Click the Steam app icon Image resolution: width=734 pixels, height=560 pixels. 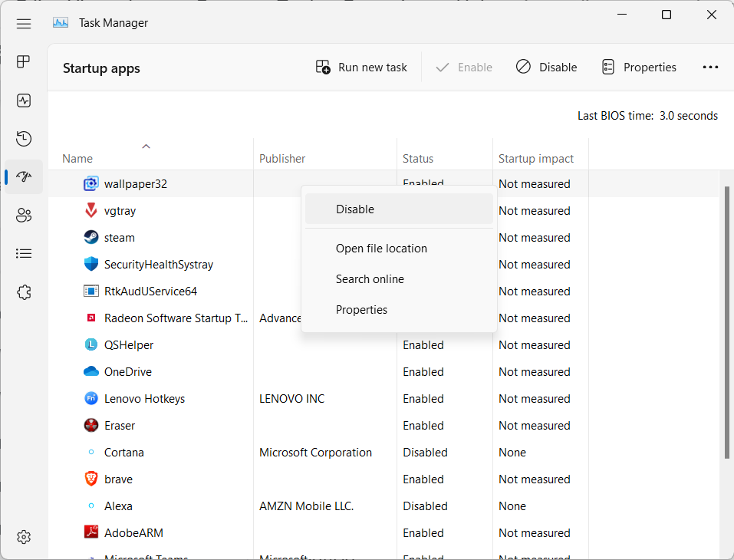click(x=91, y=238)
